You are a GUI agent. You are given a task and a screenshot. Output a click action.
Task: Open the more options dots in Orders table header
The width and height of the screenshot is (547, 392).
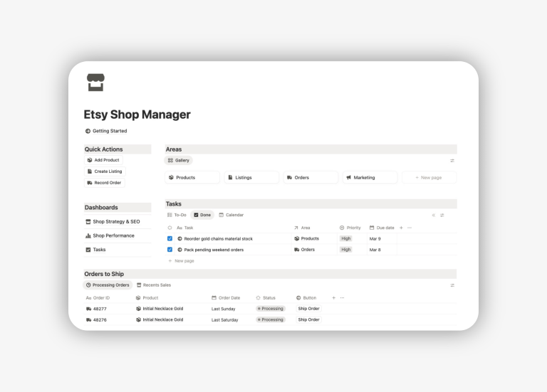pyautogui.click(x=342, y=298)
